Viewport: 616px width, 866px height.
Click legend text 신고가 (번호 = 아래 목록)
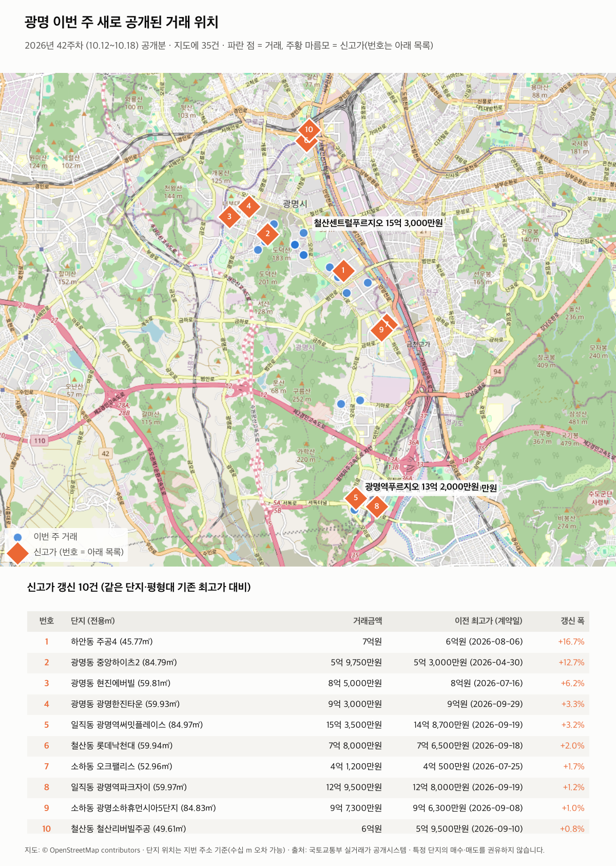click(79, 552)
